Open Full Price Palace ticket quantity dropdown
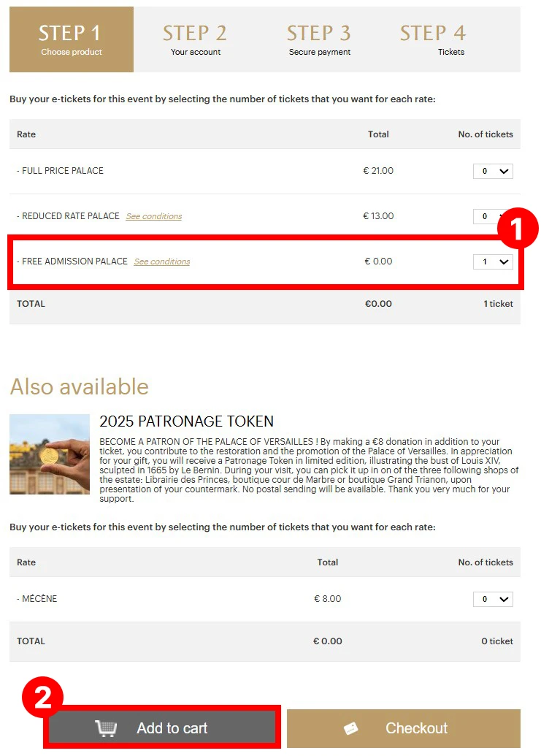541x756 pixels. (493, 171)
